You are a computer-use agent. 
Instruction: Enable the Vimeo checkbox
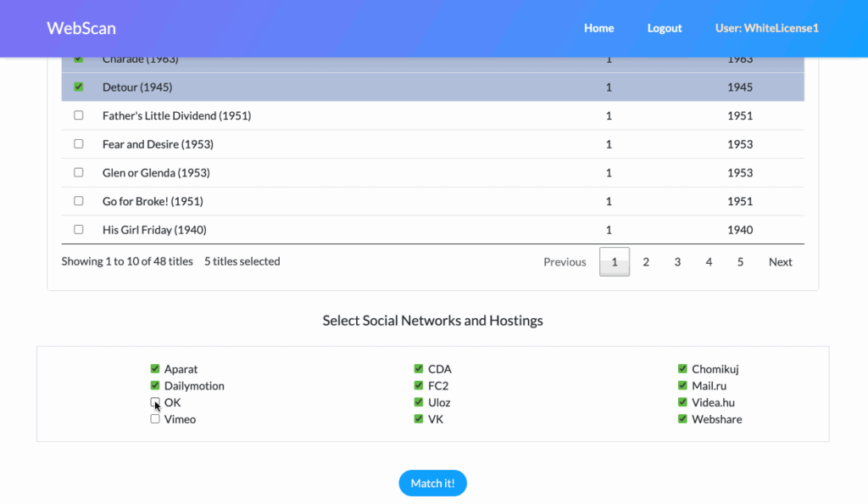point(155,418)
